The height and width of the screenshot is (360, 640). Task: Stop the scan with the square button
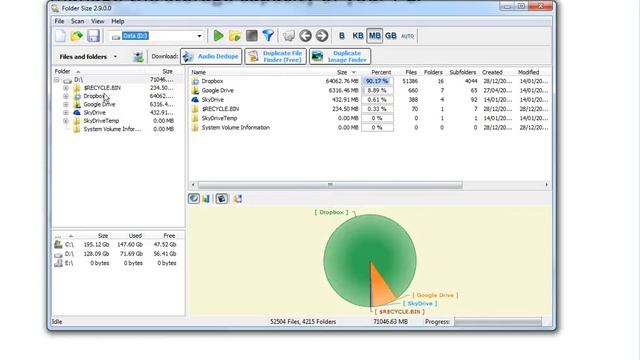point(251,36)
